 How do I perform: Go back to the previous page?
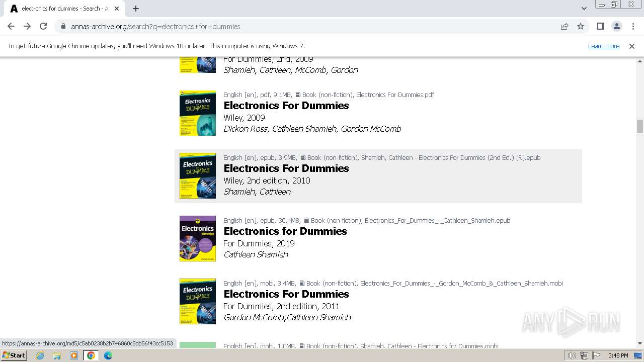click(x=11, y=26)
